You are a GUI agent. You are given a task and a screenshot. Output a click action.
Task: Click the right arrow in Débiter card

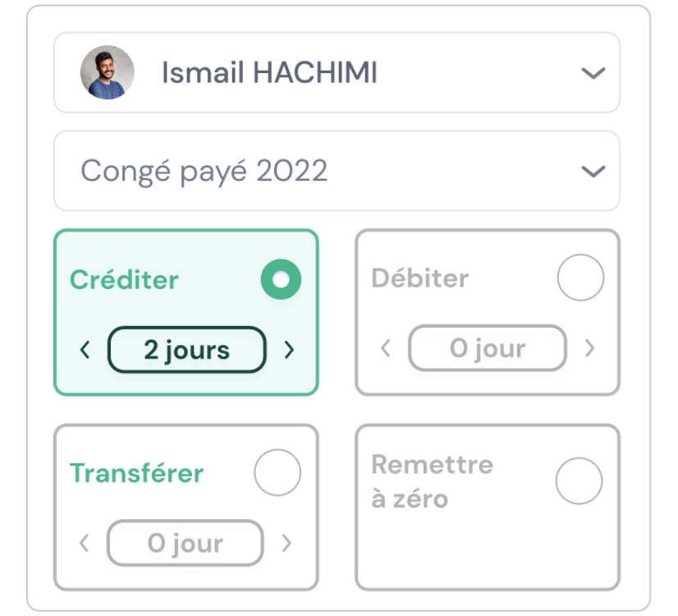[590, 347]
